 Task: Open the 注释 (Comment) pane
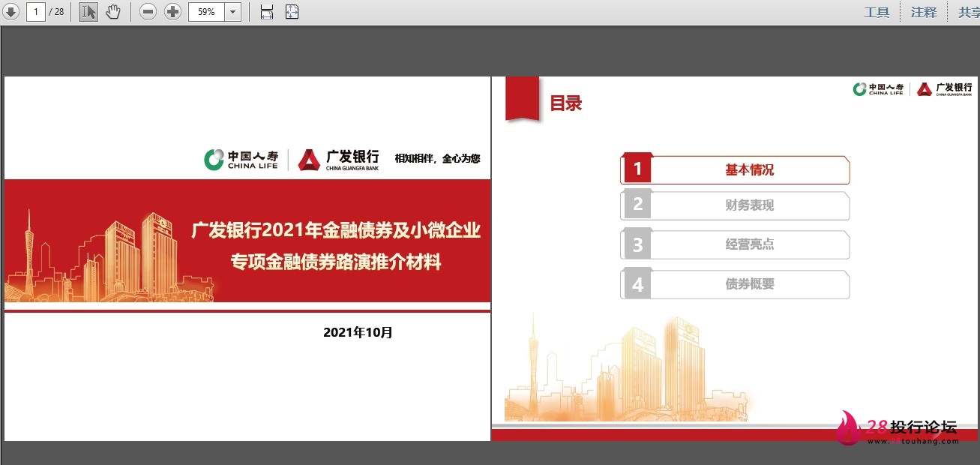(x=924, y=12)
